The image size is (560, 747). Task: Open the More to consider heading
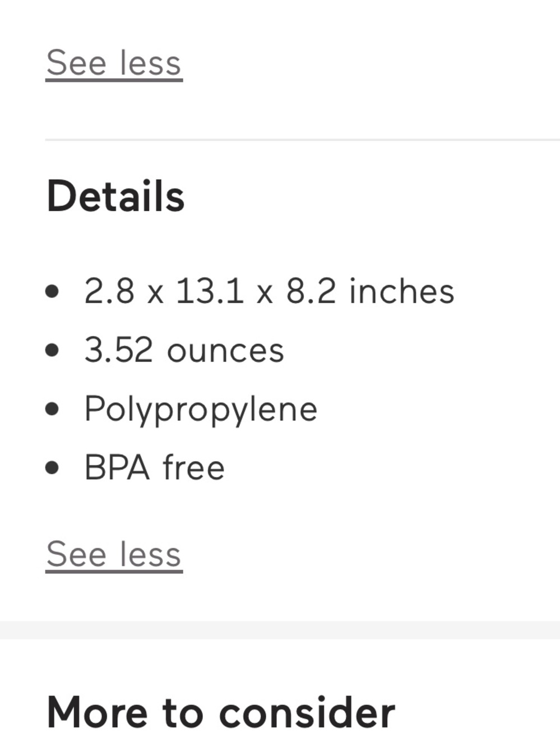(221, 712)
